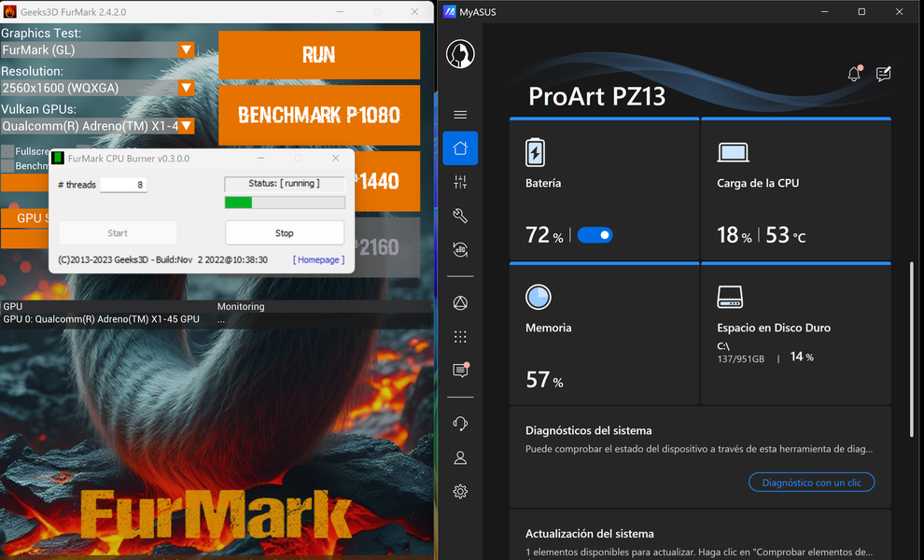Click Stop in CPU Burner
The width and height of the screenshot is (924, 560).
coord(285,232)
